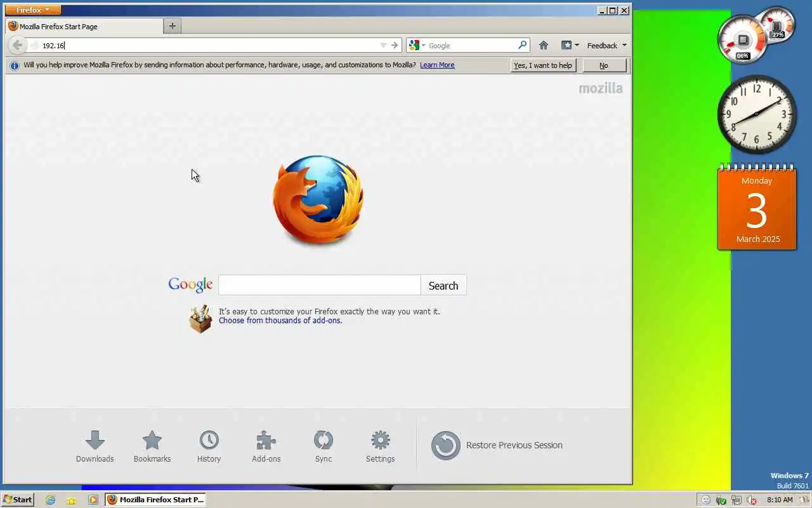Click the large Firefox logo
This screenshot has width=812, height=508.
pos(318,201)
